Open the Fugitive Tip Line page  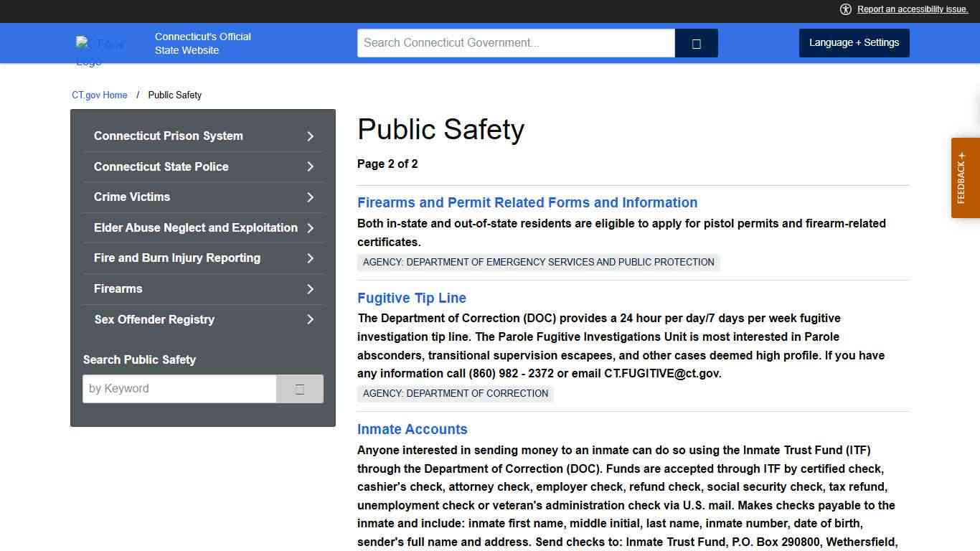coord(411,298)
